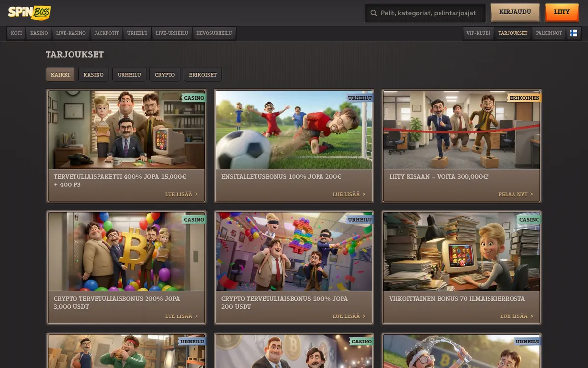Open the Liity kisaan race image

click(462, 130)
